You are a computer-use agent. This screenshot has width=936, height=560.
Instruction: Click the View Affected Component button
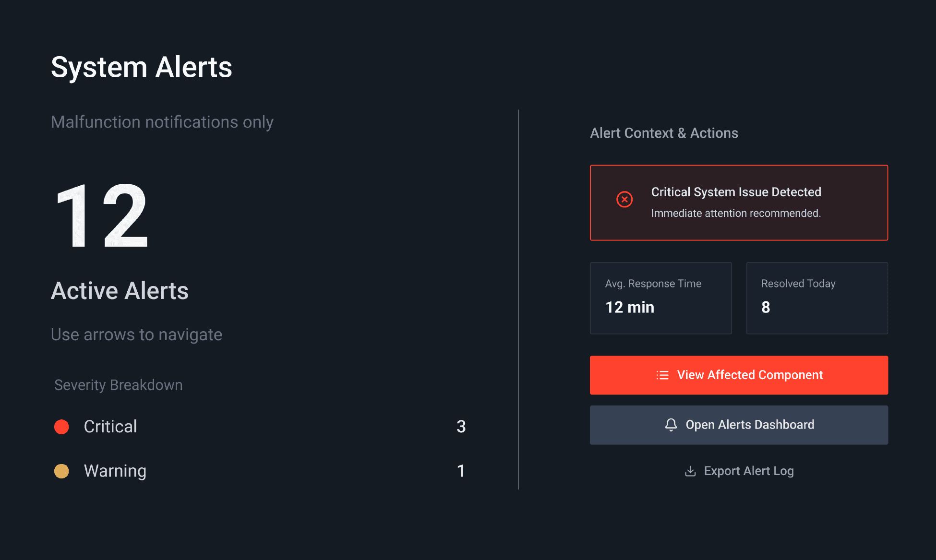point(739,375)
